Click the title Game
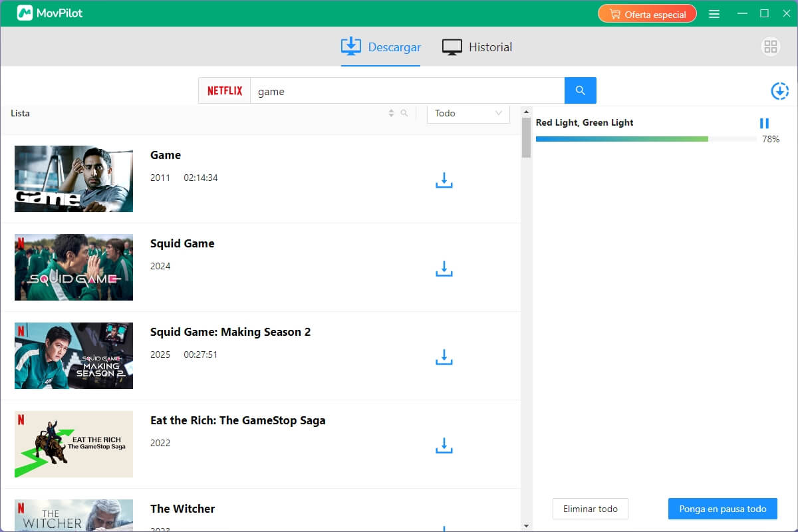This screenshot has width=798, height=532. point(166,155)
